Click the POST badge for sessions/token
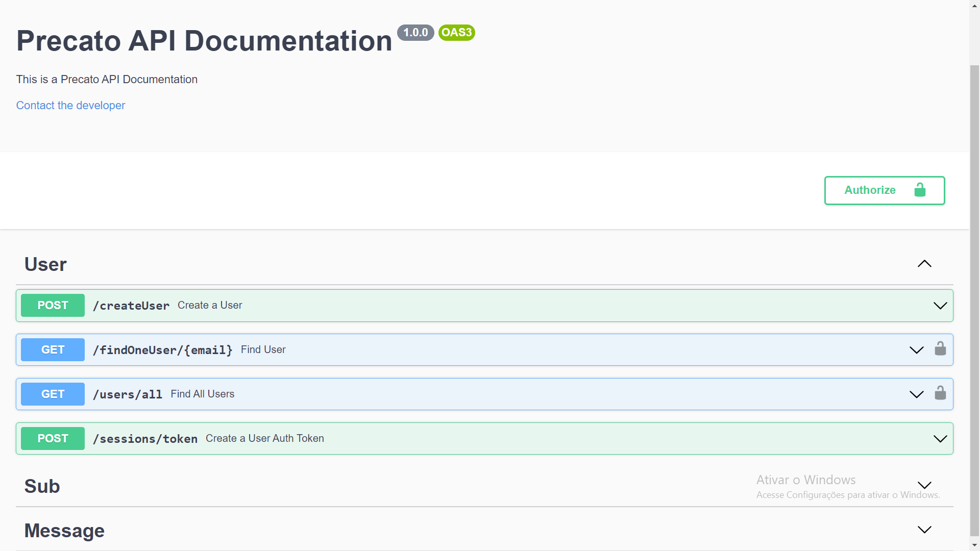This screenshot has width=980, height=551. pos(53,439)
